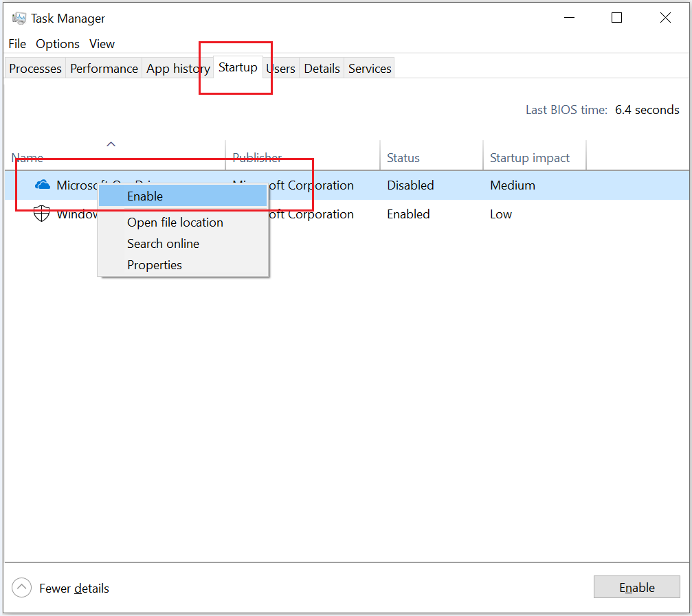Click the Microsoft OneDrive cloud icon
This screenshot has width=692, height=616.
coord(43,185)
